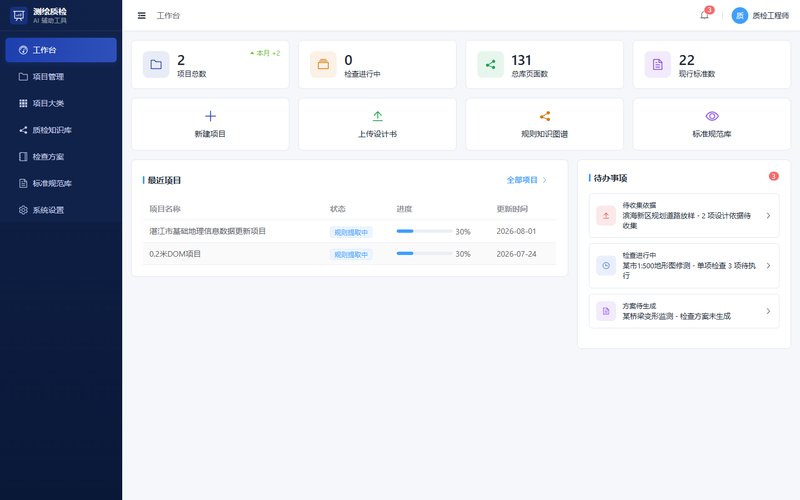Click progress bar of 湛江市 project
This screenshot has height=500, width=800.
click(x=424, y=231)
